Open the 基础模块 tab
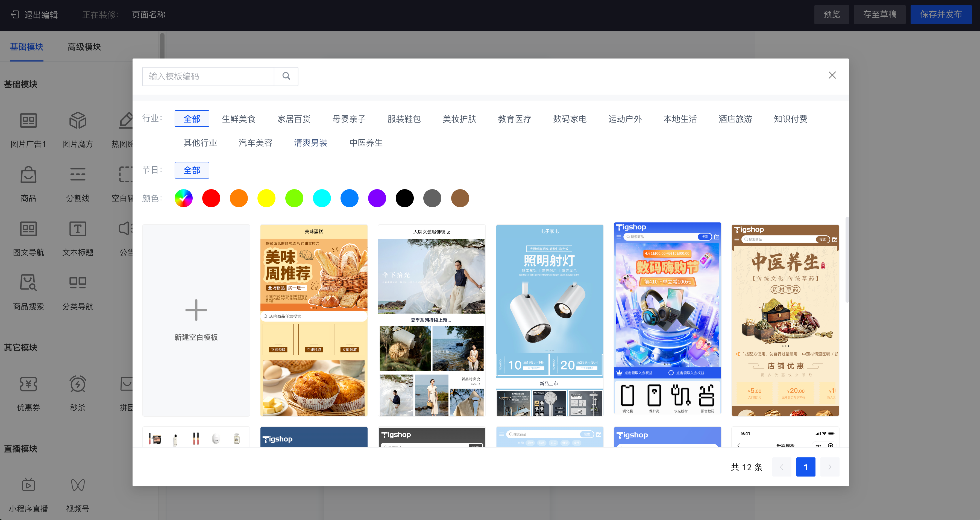This screenshot has width=980, height=520. click(27, 47)
